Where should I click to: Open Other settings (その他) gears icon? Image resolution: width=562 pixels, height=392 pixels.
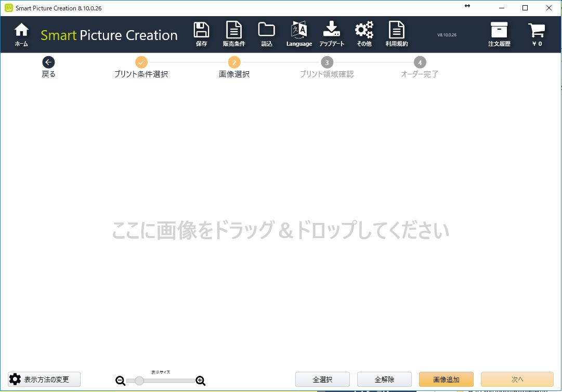[x=364, y=31]
